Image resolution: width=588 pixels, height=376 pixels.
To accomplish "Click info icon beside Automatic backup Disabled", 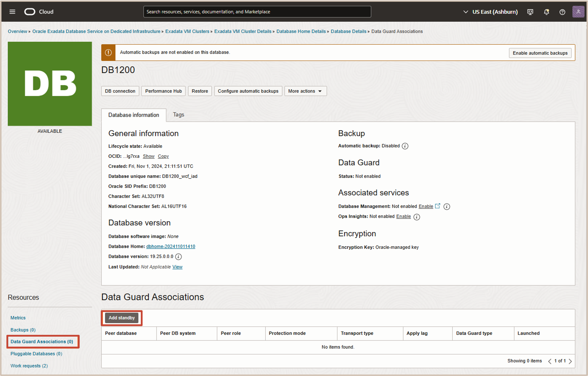I will click(x=405, y=146).
